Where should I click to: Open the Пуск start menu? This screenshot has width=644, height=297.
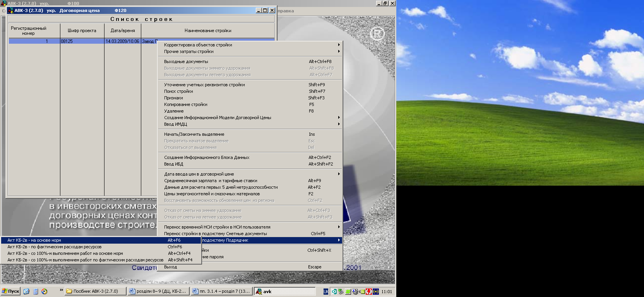tap(10, 291)
